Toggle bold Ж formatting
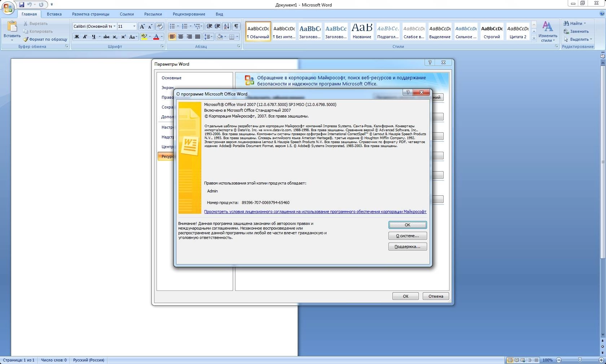 [76, 37]
